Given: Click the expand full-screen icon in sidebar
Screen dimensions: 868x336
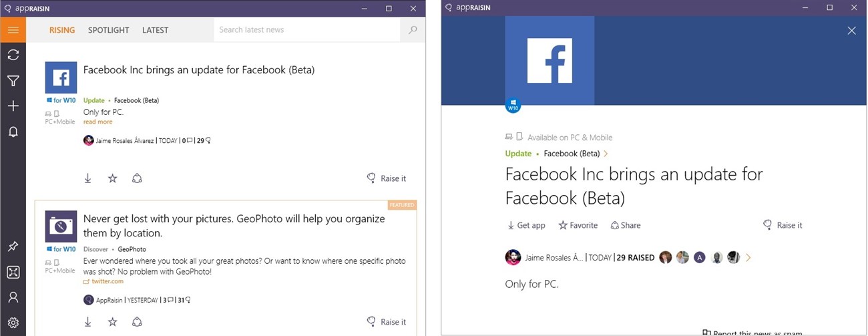Looking at the screenshot, I should coord(13,272).
